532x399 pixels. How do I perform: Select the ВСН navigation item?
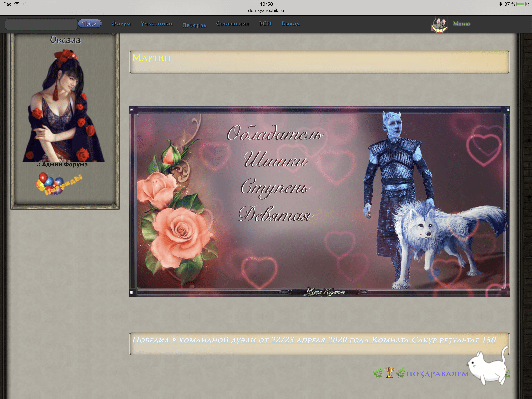[265, 24]
